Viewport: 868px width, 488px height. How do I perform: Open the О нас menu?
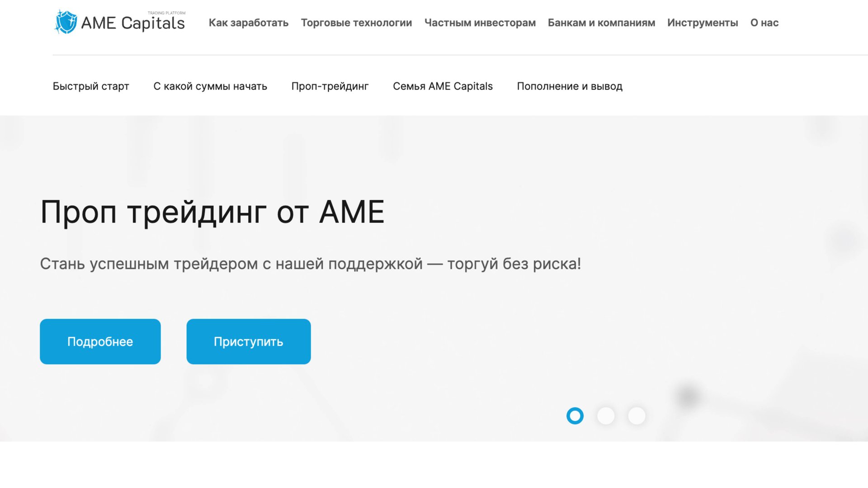[x=764, y=23]
